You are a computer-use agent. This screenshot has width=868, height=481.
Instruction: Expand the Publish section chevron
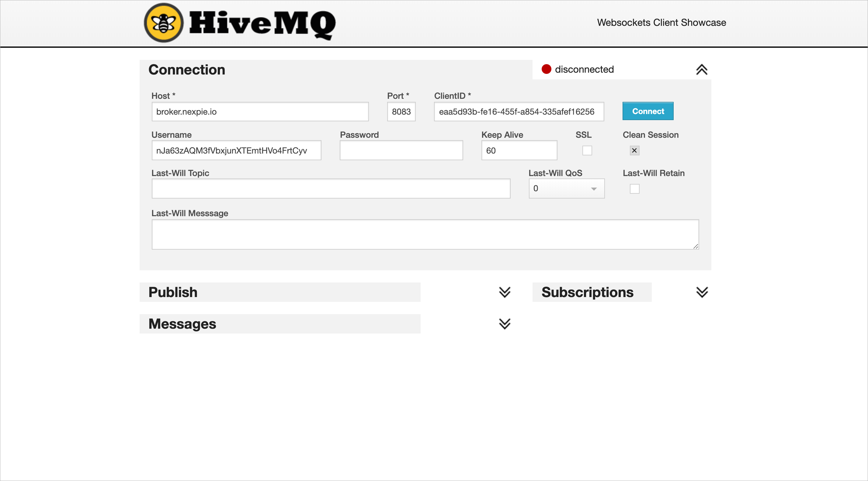click(x=505, y=292)
